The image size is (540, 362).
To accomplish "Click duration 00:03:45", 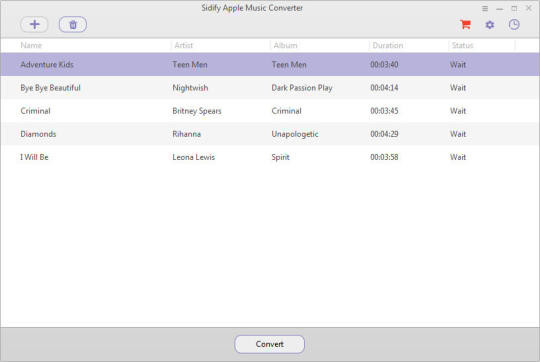I will point(384,111).
